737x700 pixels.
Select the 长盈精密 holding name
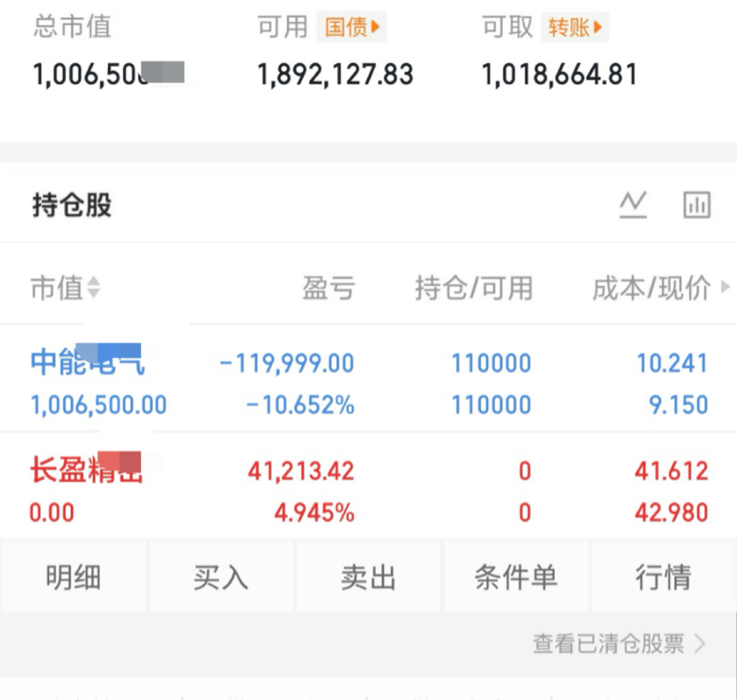coord(86,469)
